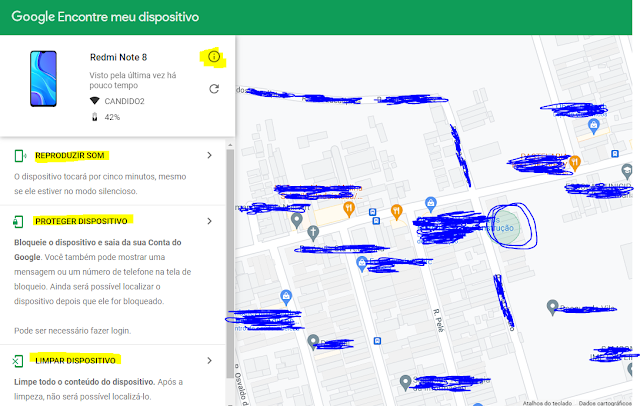
Task: Click the side panel scrollbar thumb
Action: coord(230,264)
